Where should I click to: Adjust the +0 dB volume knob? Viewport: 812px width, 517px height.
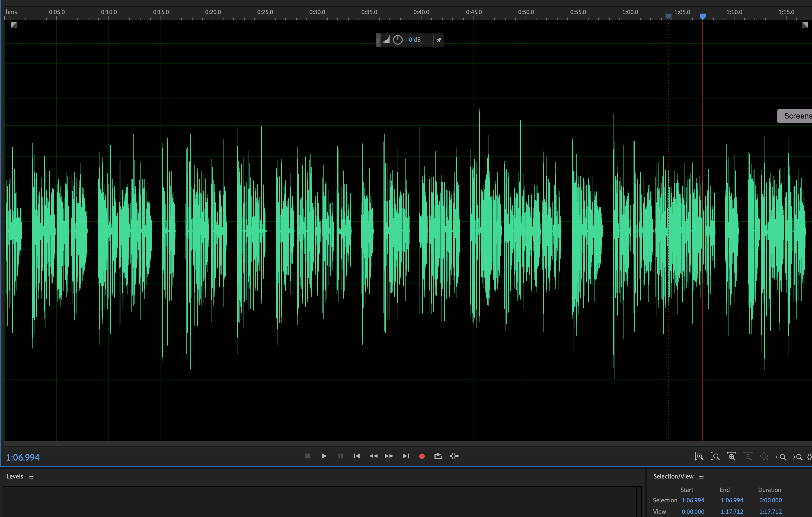tap(398, 39)
